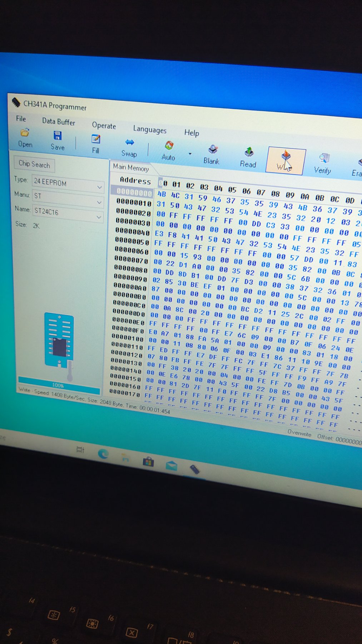Open the File menu
The height and width of the screenshot is (644, 362).
21,118
